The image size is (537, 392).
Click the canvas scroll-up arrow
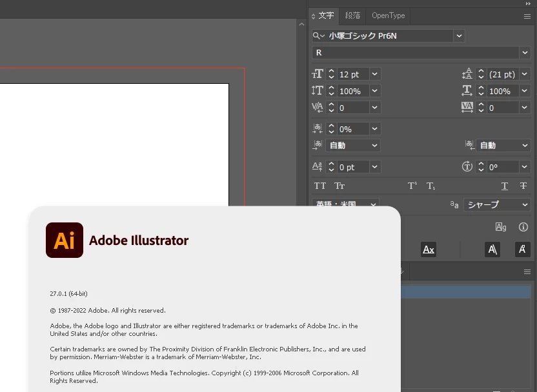pyautogui.click(x=301, y=24)
